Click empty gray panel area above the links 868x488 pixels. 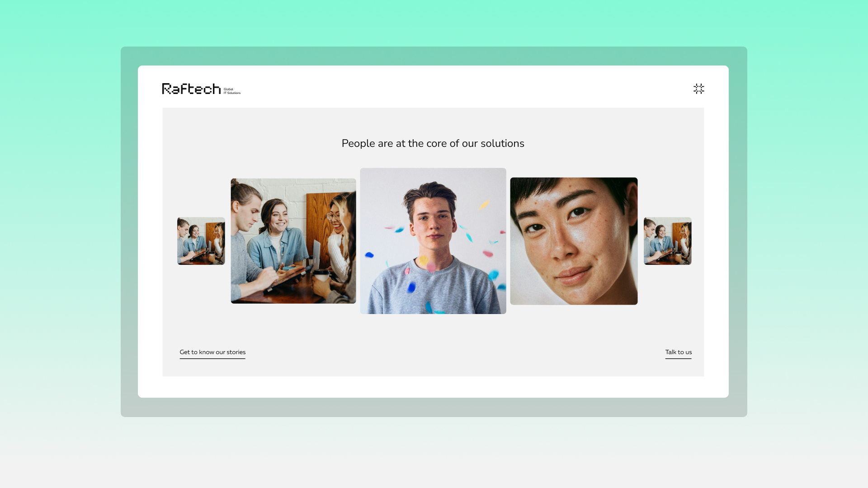[433, 334]
